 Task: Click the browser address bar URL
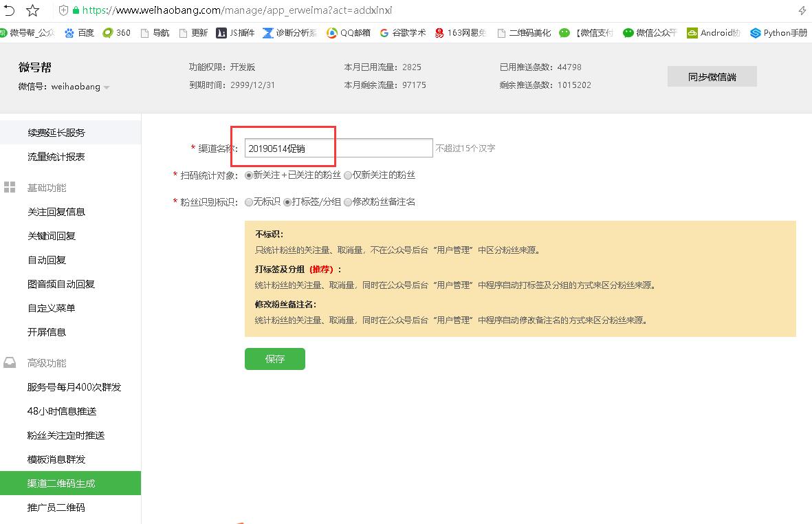pyautogui.click(x=237, y=10)
